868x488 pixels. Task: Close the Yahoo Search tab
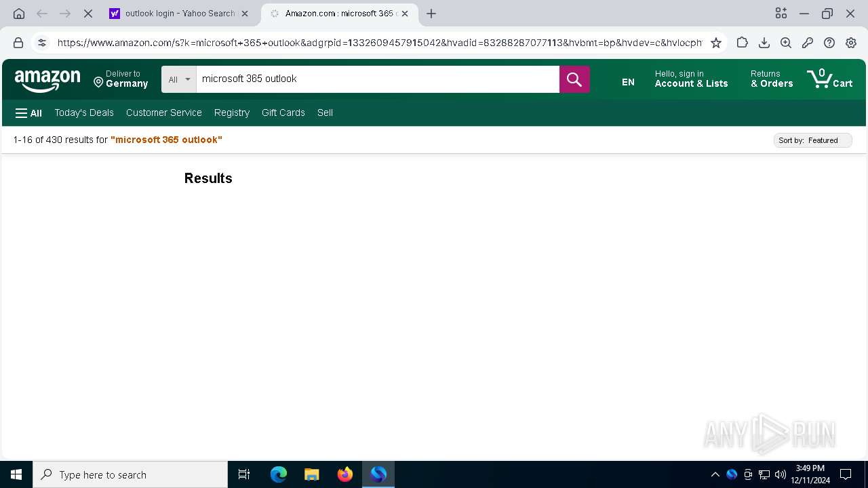click(x=245, y=14)
